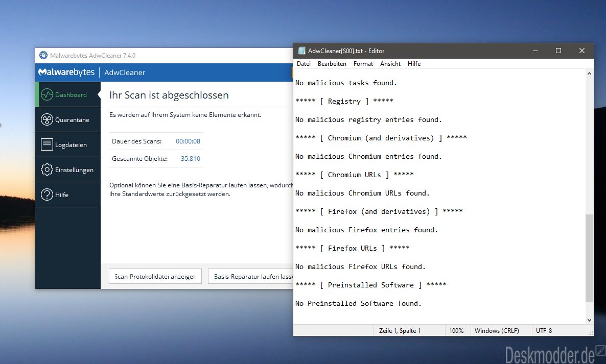Maximize the Editor window
Screen dimensions: 606x364
(558, 51)
